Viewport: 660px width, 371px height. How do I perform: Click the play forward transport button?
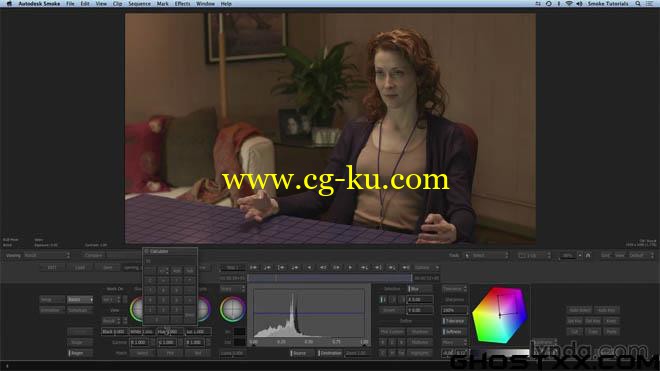350,267
